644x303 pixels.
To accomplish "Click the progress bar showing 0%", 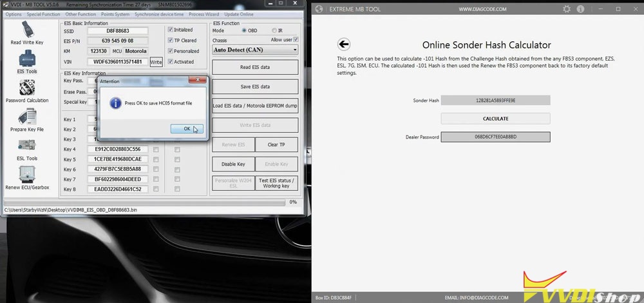I will [x=144, y=202].
